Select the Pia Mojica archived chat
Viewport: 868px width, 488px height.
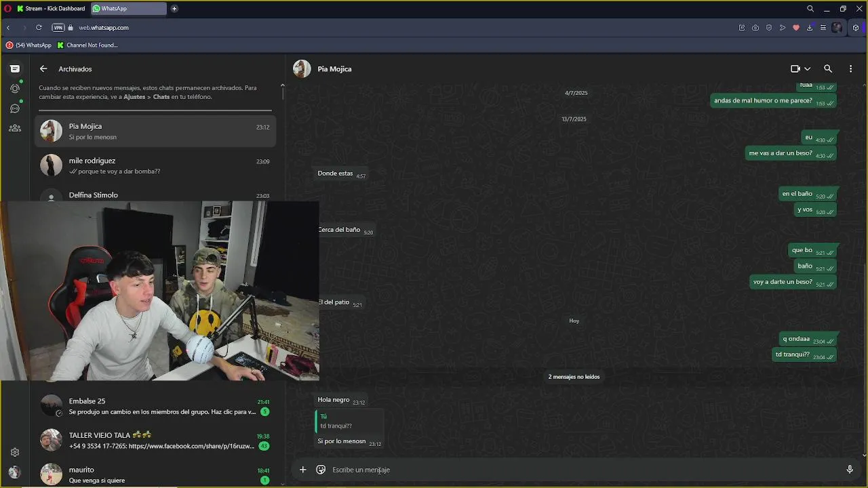[155, 131]
